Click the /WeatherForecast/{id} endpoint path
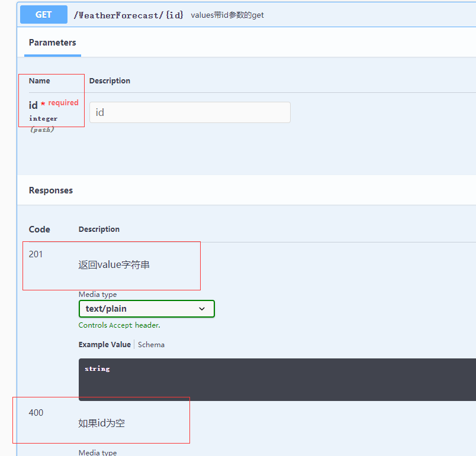This screenshot has height=456, width=476. click(128, 15)
